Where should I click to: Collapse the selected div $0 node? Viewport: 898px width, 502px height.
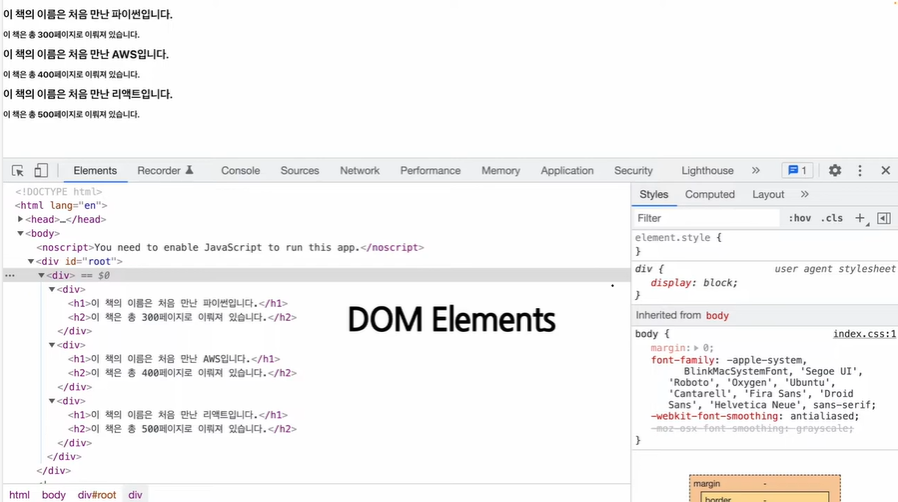41,275
